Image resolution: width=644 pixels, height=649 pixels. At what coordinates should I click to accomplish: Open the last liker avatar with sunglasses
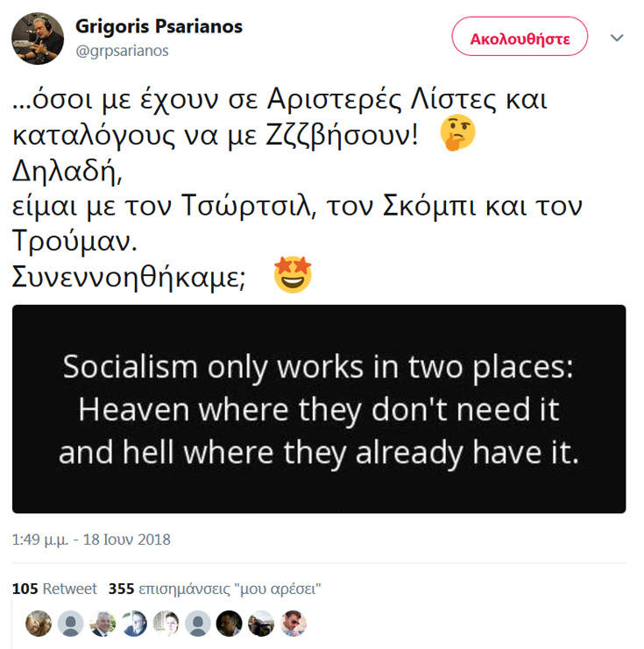(293, 624)
